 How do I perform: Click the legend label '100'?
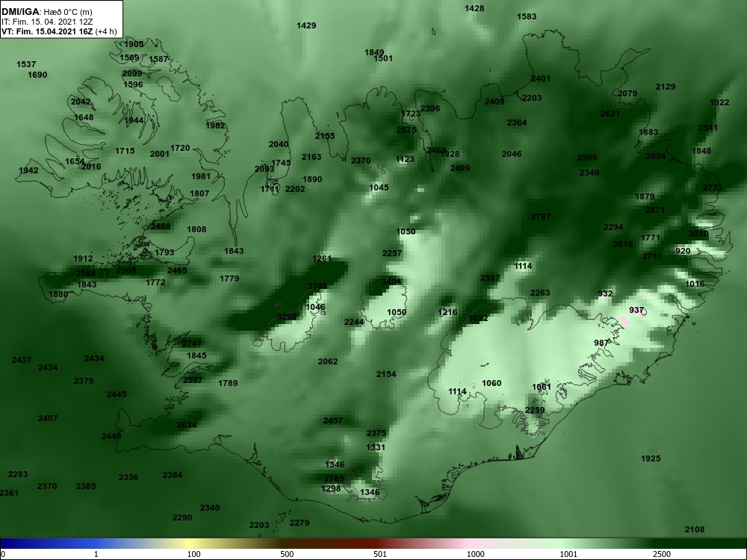(193, 554)
